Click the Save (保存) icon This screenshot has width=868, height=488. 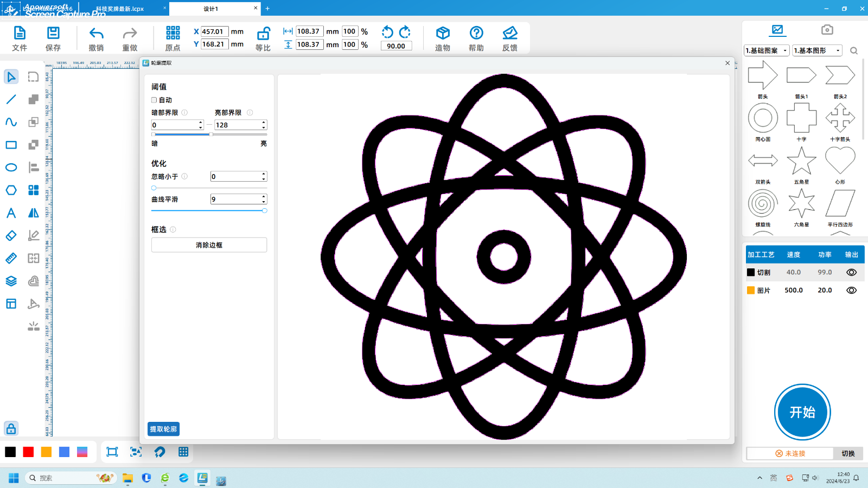coord(53,34)
